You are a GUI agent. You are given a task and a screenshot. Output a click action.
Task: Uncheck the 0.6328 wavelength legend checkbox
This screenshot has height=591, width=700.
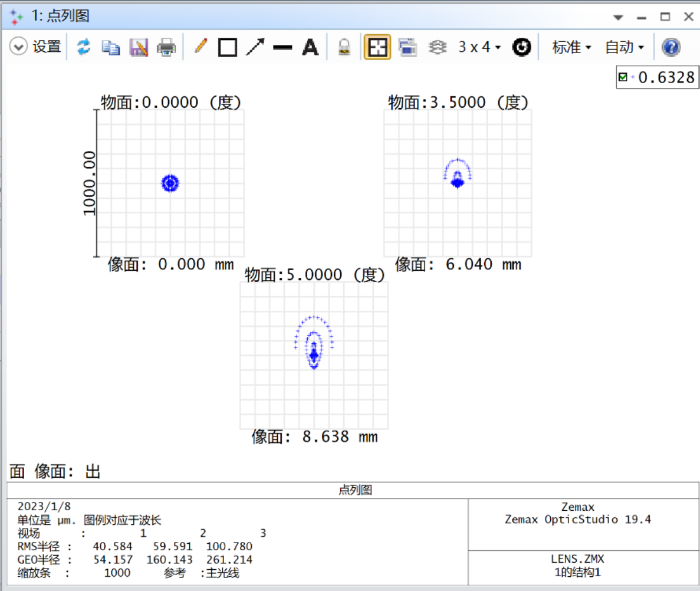[623, 77]
